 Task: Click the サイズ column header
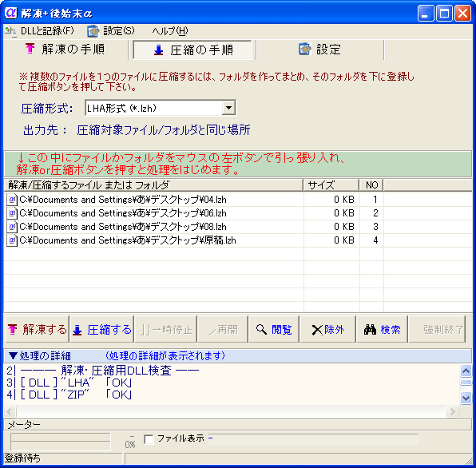331,184
